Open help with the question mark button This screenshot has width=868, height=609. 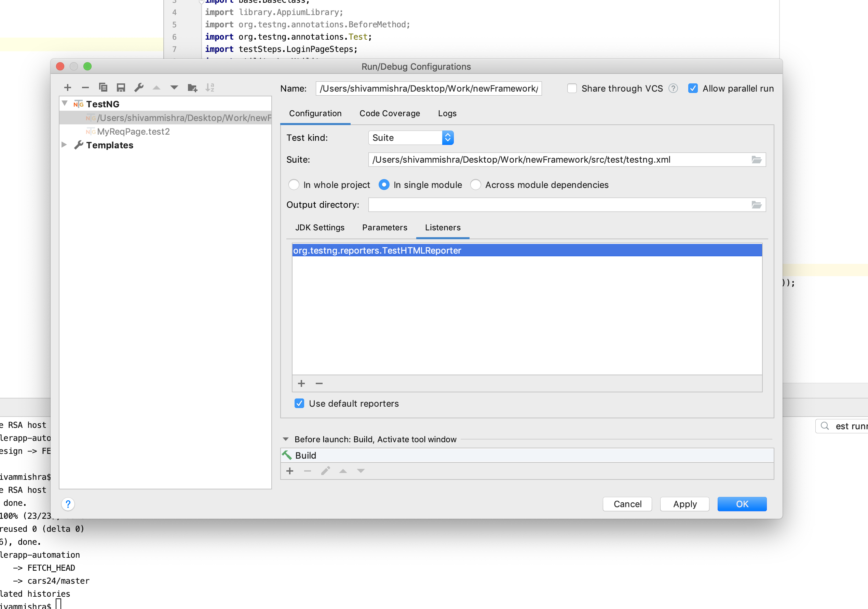pos(68,504)
